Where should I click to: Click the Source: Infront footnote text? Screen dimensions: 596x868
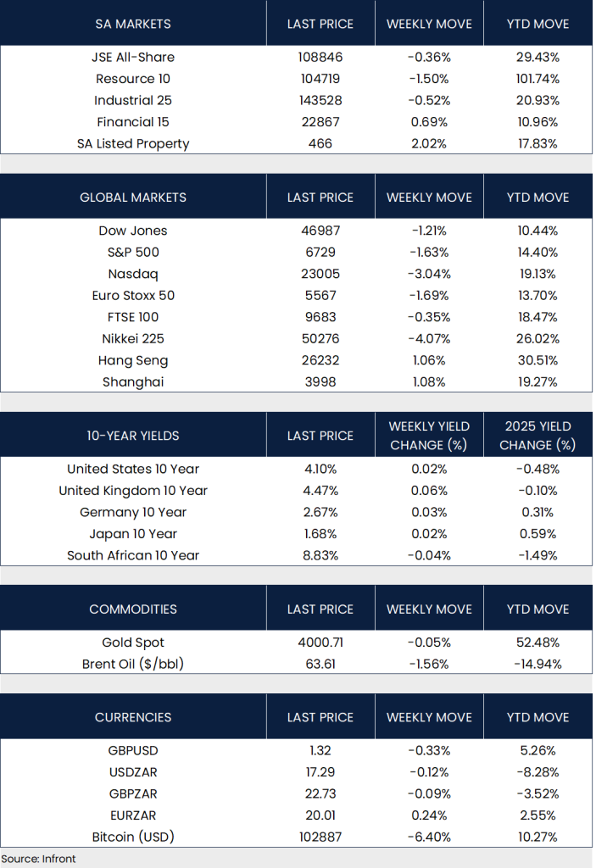[39, 859]
